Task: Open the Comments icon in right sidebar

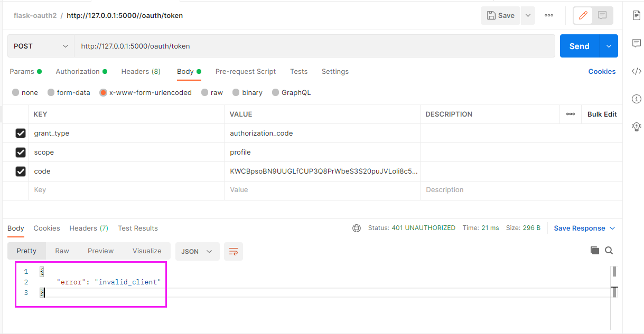Action: tap(637, 43)
